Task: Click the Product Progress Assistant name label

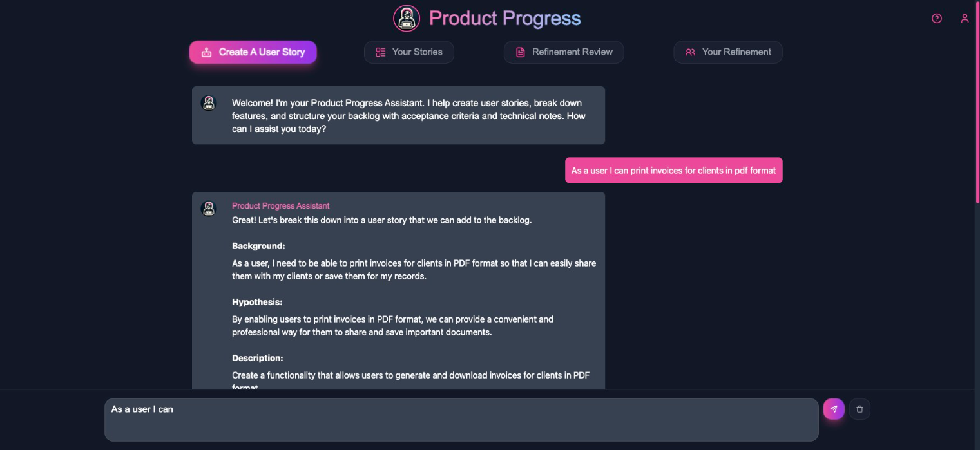Action: 281,206
